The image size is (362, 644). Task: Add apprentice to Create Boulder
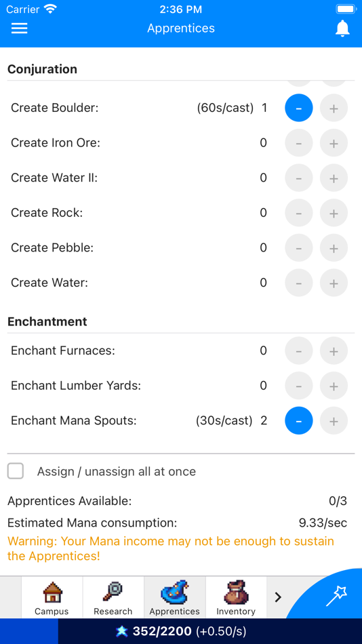tap(334, 108)
